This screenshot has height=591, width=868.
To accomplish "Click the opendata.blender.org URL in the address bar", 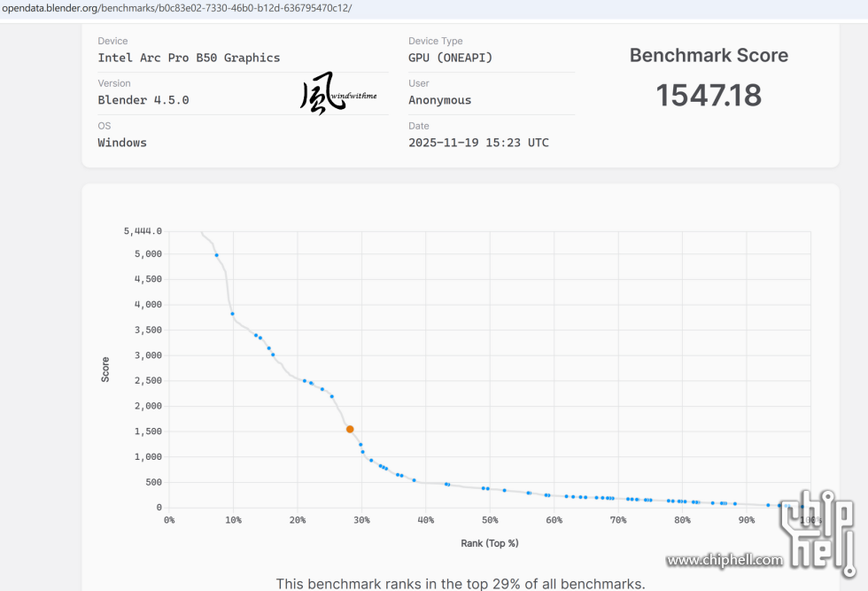I will click(176, 8).
